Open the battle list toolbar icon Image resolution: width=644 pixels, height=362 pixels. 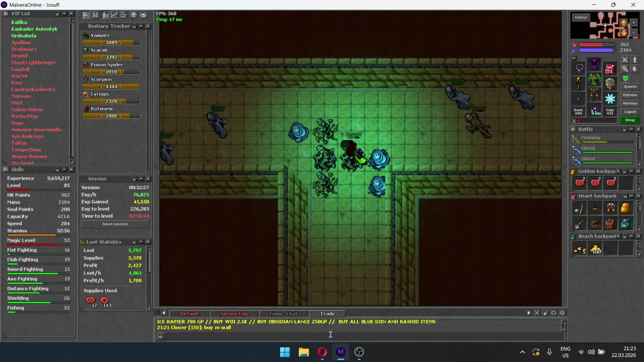coord(96,15)
